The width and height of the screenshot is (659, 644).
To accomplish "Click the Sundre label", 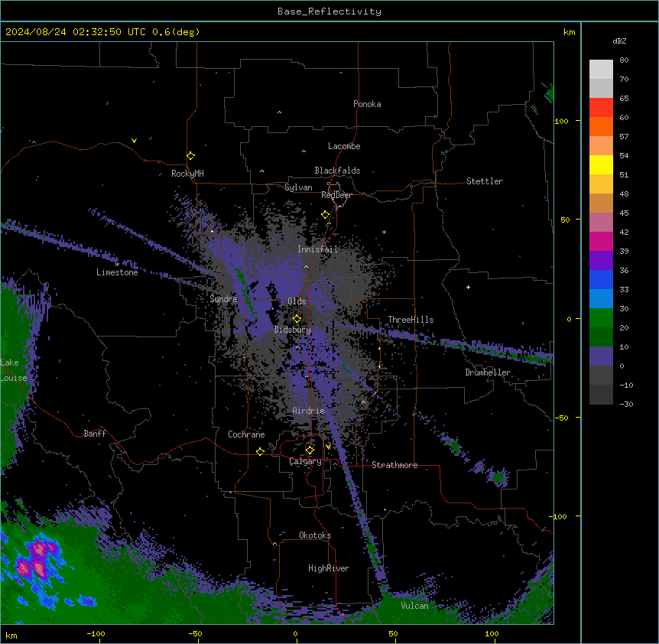I will [223, 299].
